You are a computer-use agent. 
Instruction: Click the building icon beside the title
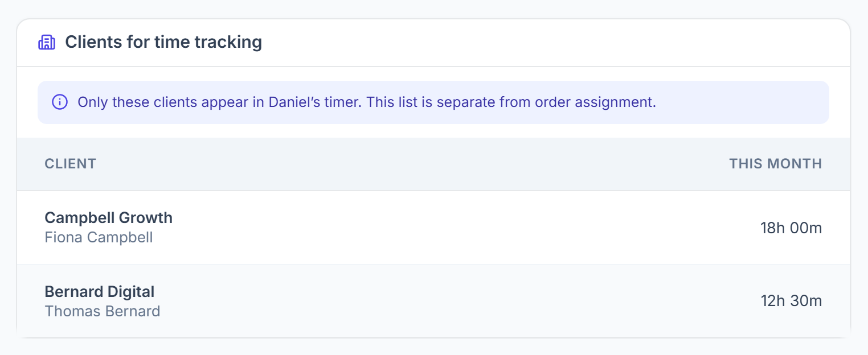point(47,42)
